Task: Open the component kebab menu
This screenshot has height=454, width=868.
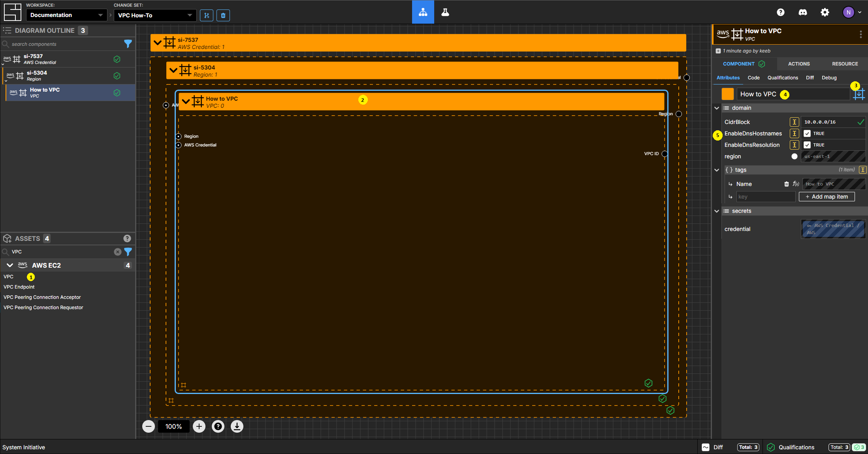Action: click(x=860, y=34)
